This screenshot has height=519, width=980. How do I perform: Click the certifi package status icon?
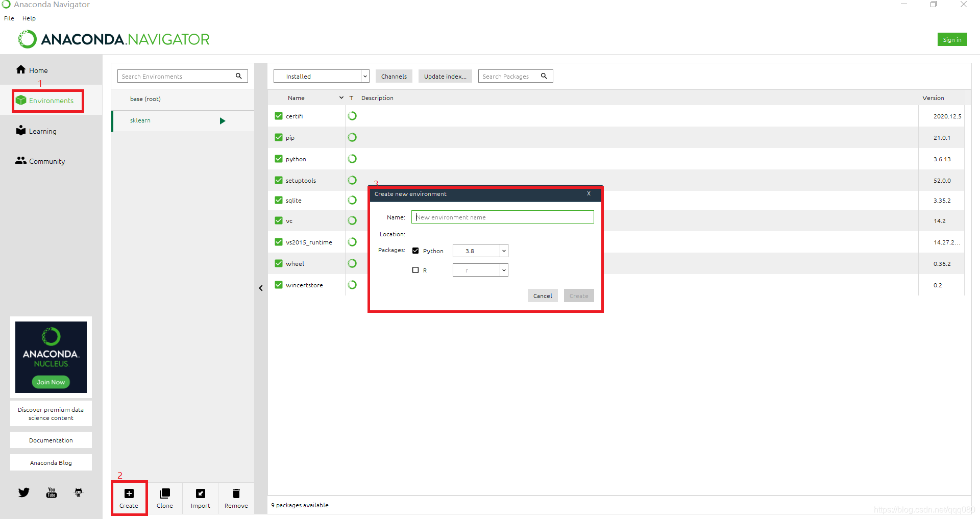352,116
